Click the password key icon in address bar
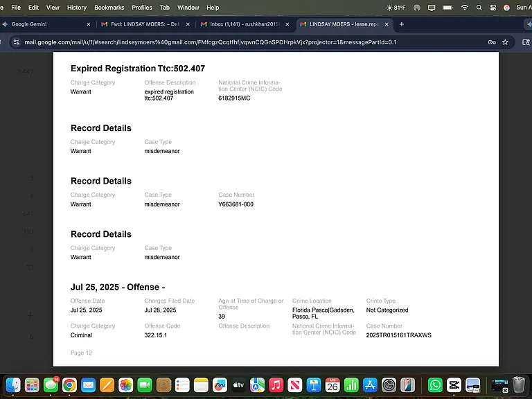Viewport: 532px width, 399px height. click(492, 42)
